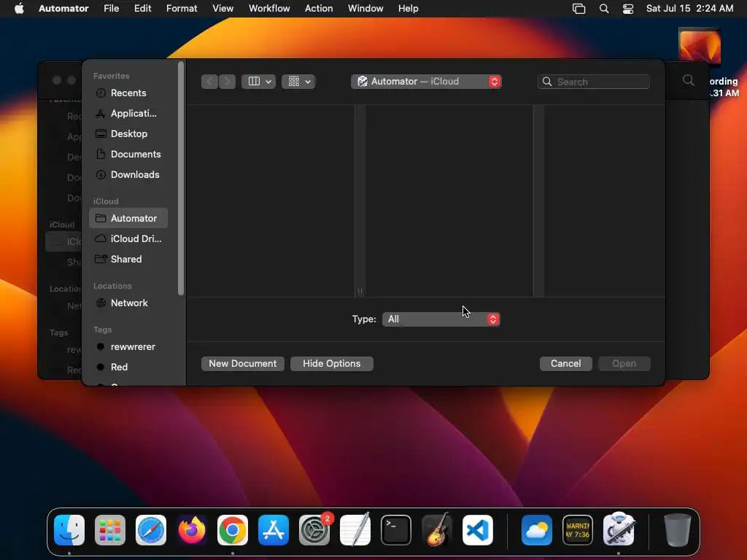Screen dimensions: 747x560
Task: Open System Settings from the Dock
Action: pos(314,530)
